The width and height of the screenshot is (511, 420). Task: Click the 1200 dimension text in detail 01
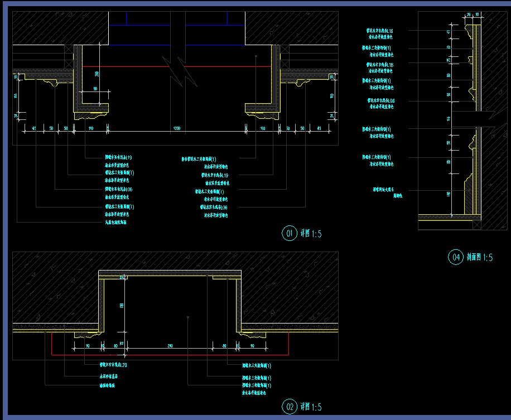click(x=177, y=128)
